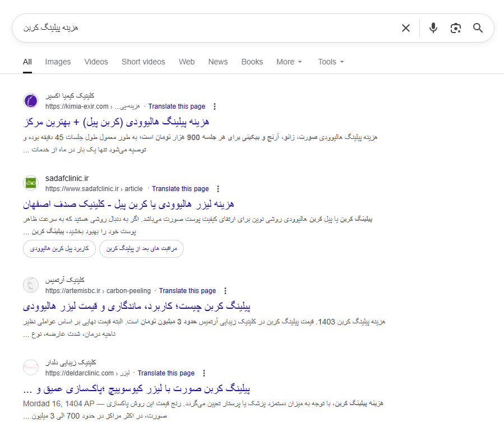The image size is (504, 427).
Task: Clear the search box with X icon
Action: [x=406, y=28]
